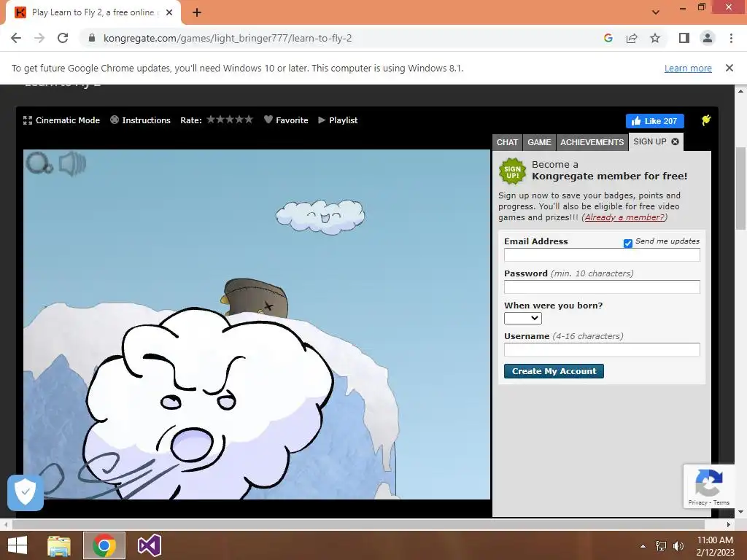The width and height of the screenshot is (747, 560).
Task: Open the ACHIEVEMENTS tab
Action: (x=592, y=142)
